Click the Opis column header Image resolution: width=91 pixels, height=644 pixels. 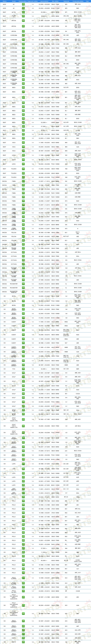click(87, 1)
